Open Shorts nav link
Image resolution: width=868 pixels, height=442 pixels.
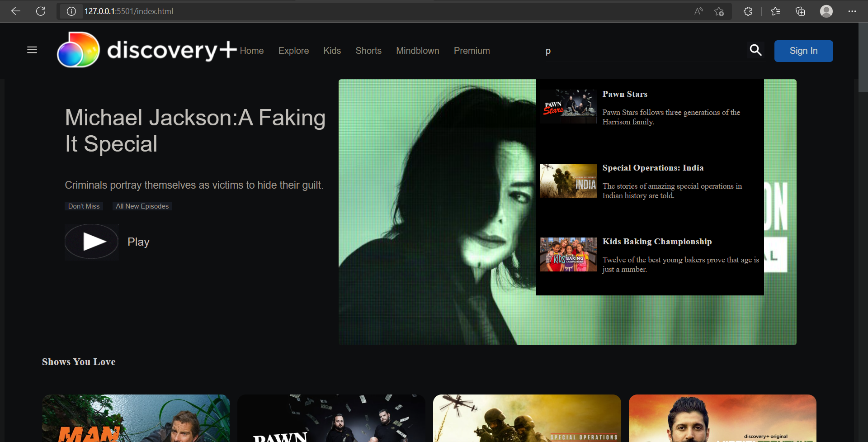tap(368, 51)
